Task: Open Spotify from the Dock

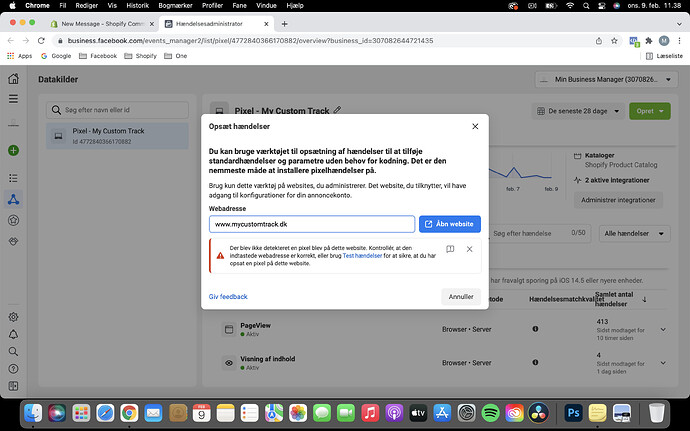Action: click(x=490, y=413)
